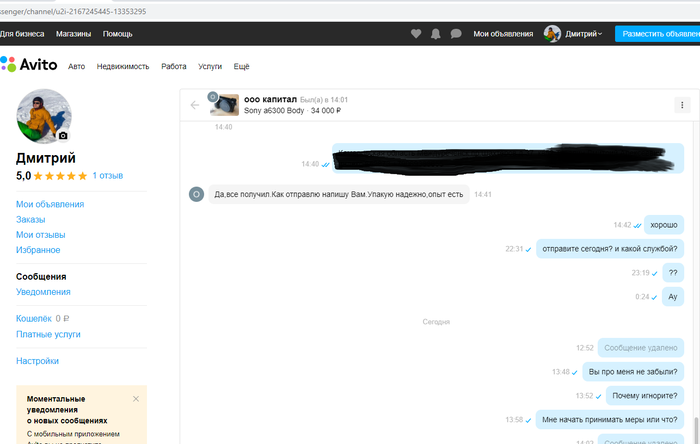Expand the Ещё category menu
This screenshot has height=444, width=700.
[x=241, y=66]
